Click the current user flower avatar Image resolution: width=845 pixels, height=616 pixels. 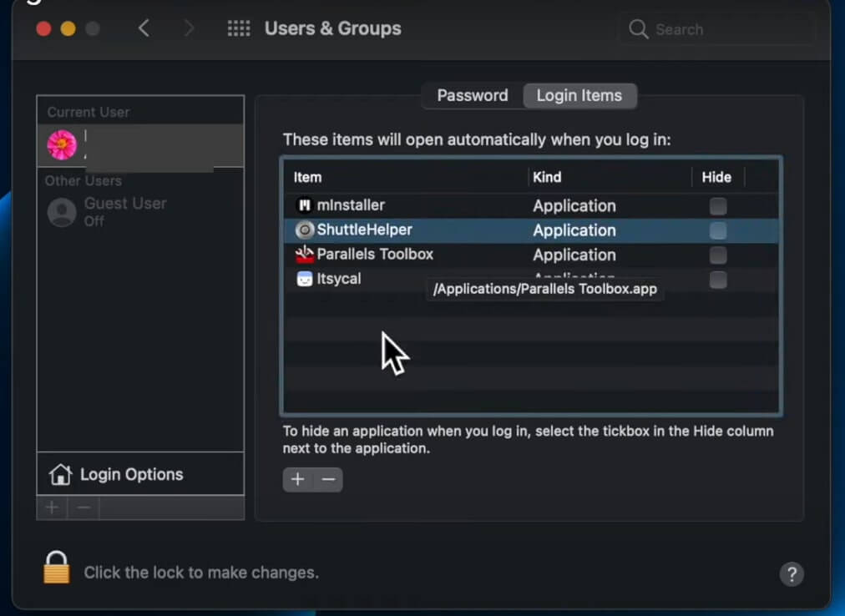click(62, 145)
